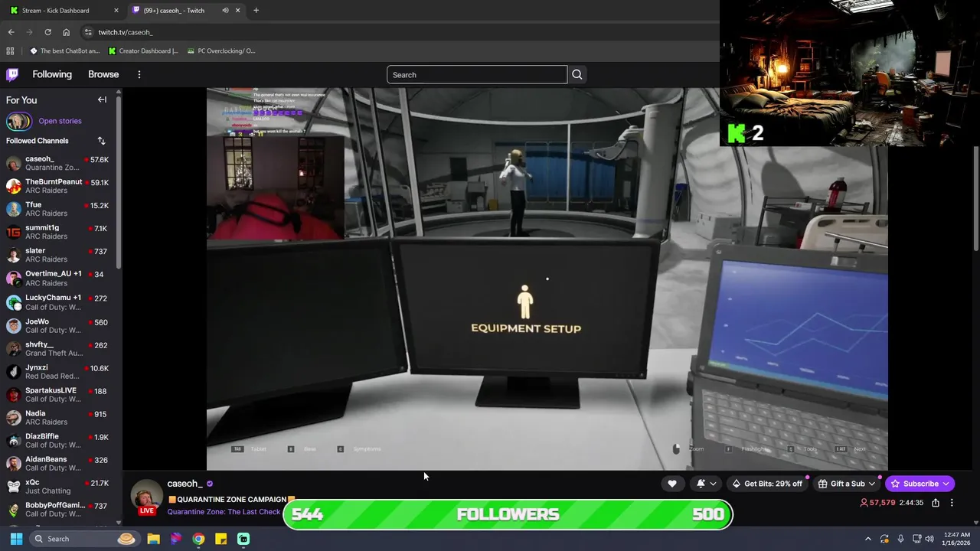Image resolution: width=980 pixels, height=551 pixels.
Task: Open the JoeWo channel row
Action: 58,326
